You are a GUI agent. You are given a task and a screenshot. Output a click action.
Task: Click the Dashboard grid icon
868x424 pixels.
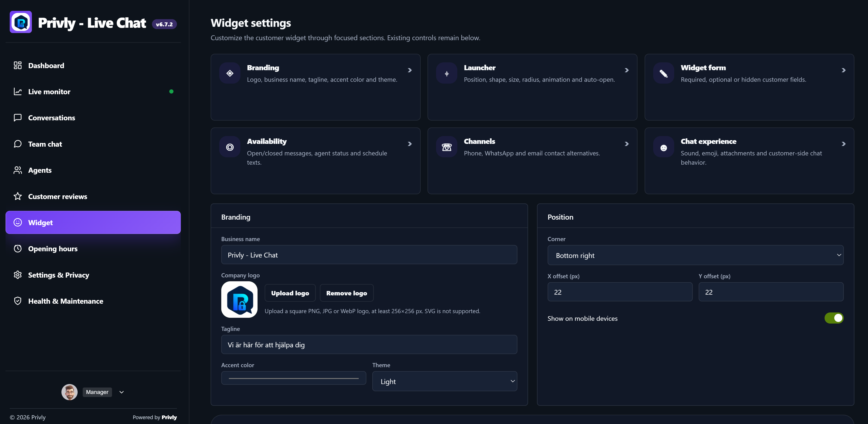(x=18, y=65)
